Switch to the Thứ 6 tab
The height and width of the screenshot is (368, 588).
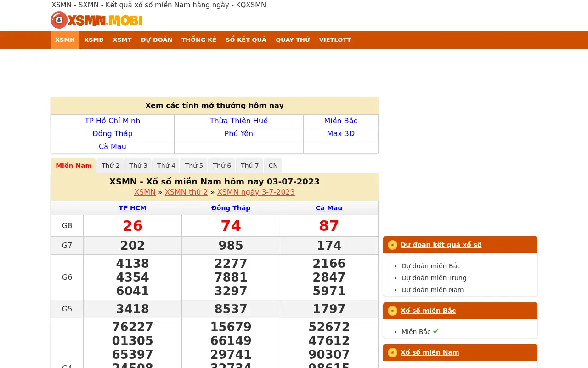coord(222,166)
